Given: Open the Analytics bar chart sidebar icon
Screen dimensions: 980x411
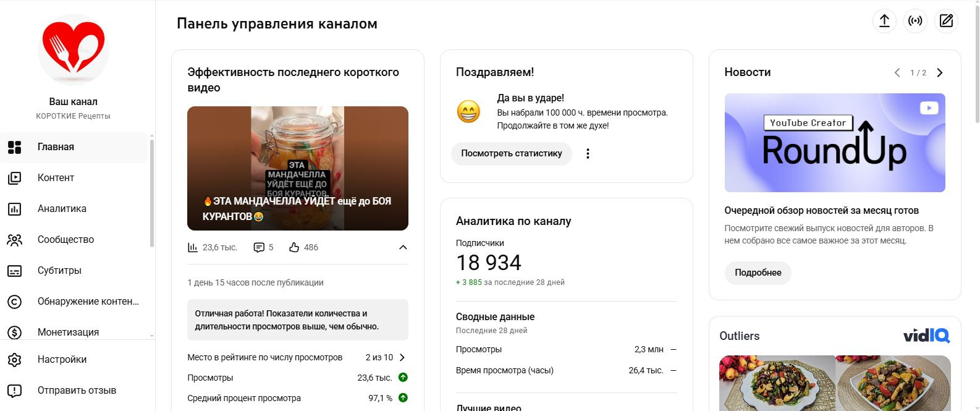Looking at the screenshot, I should (x=14, y=209).
